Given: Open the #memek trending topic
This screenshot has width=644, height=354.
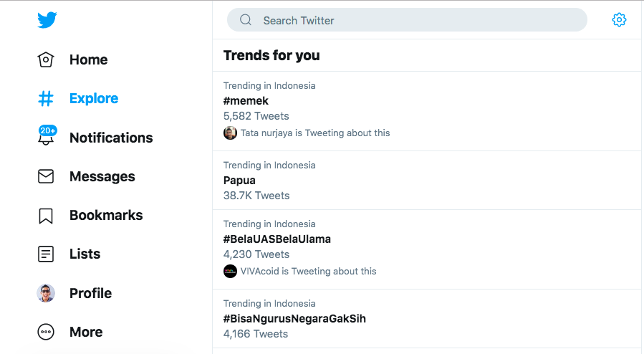Looking at the screenshot, I should [x=427, y=111].
